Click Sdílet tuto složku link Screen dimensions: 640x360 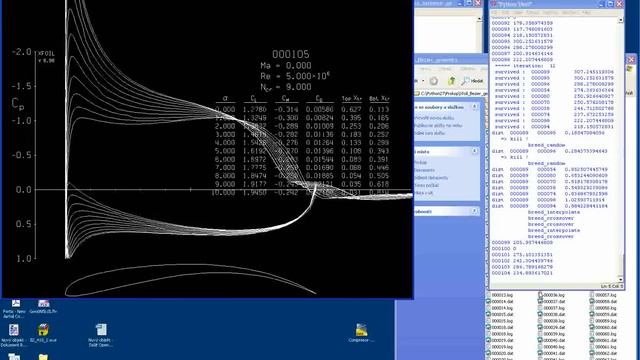click(x=429, y=133)
